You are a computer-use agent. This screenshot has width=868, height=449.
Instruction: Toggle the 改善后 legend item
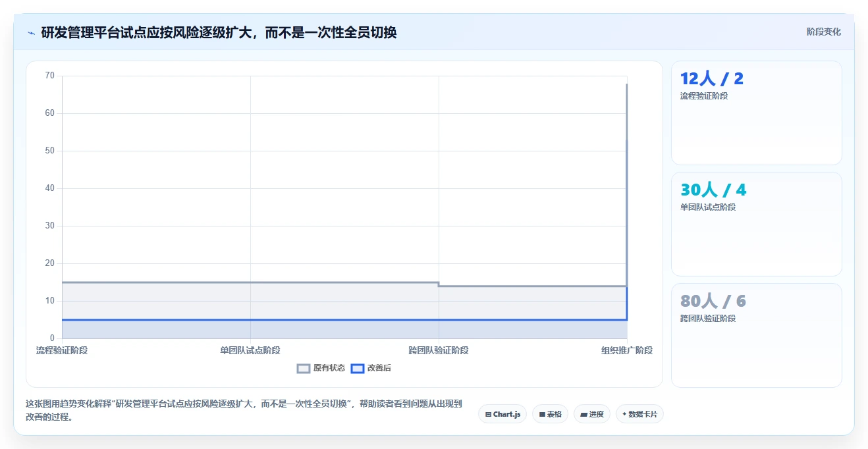tap(371, 368)
